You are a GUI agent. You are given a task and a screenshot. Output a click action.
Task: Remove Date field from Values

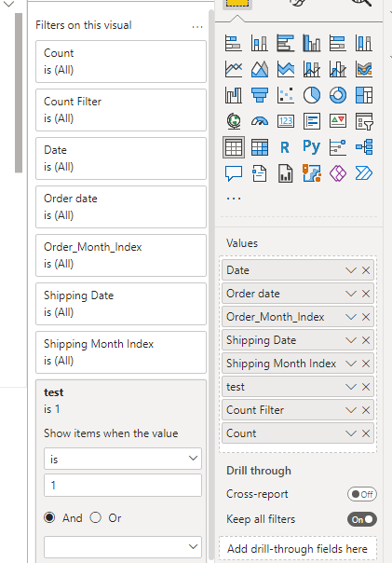366,270
